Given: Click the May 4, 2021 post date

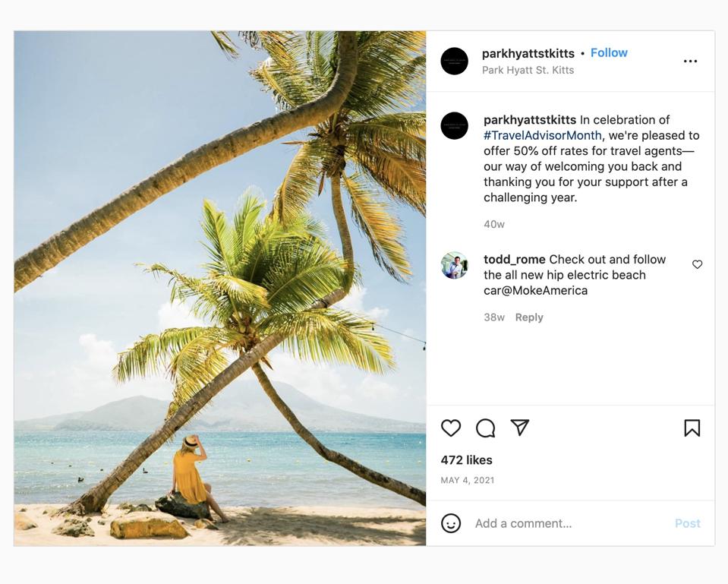Looking at the screenshot, I should (467, 480).
